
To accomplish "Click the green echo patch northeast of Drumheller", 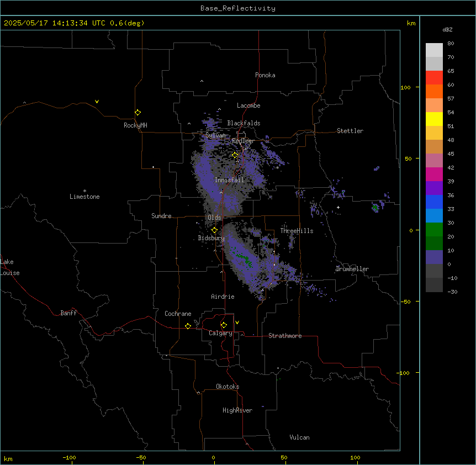I will click(375, 208).
